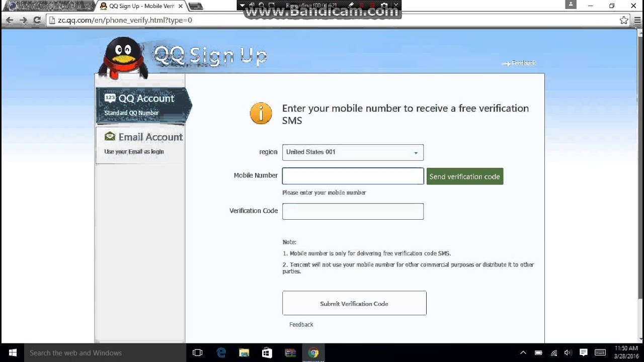The image size is (644, 362).
Task: Click the 'region' field label
Action: (x=268, y=152)
